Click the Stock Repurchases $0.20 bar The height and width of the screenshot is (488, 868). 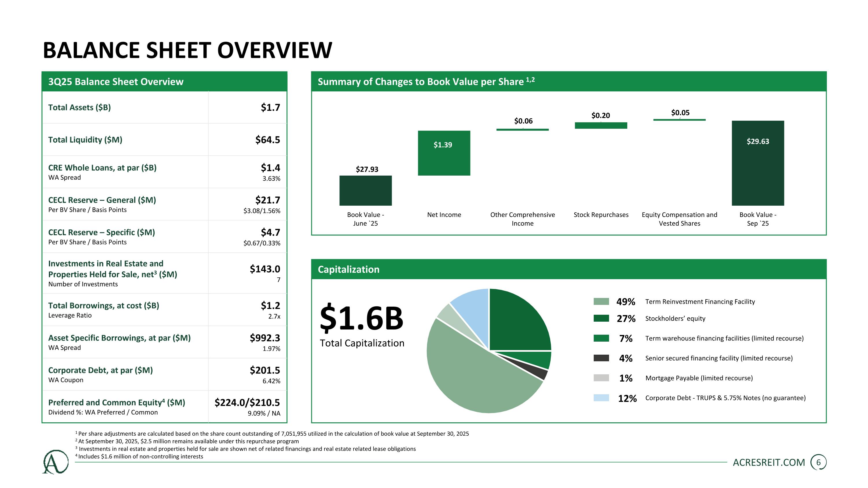[601, 126]
